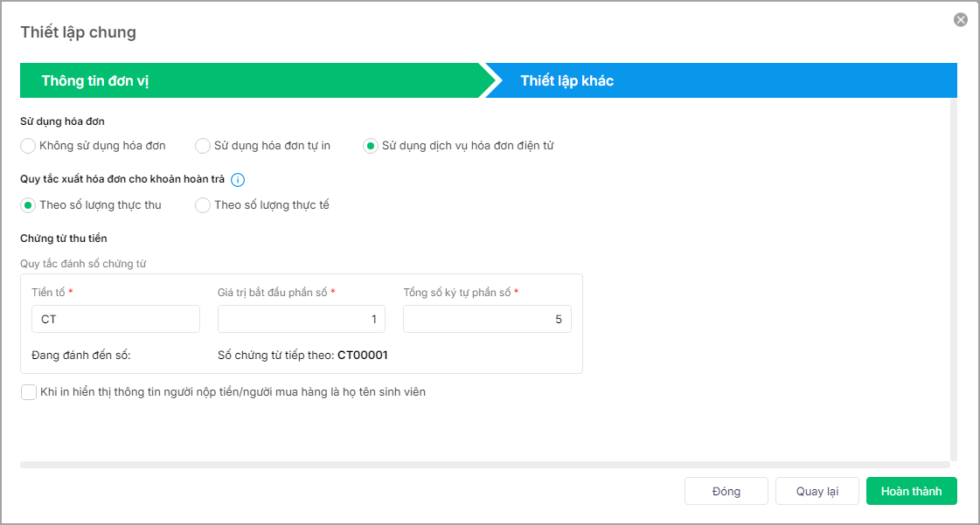Enable Khi in hiển thị họ tên sinh viên checkbox

coord(29,392)
